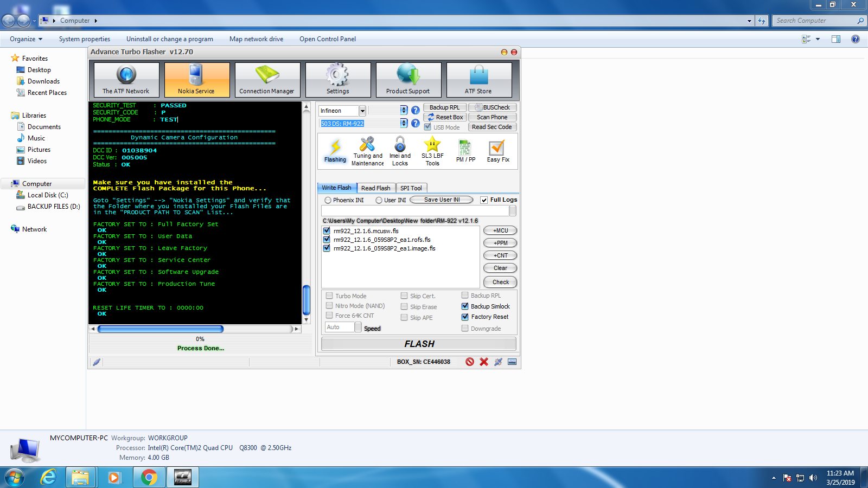Click System properties in Explorer toolbar
The image size is (868, 488).
(85, 39)
